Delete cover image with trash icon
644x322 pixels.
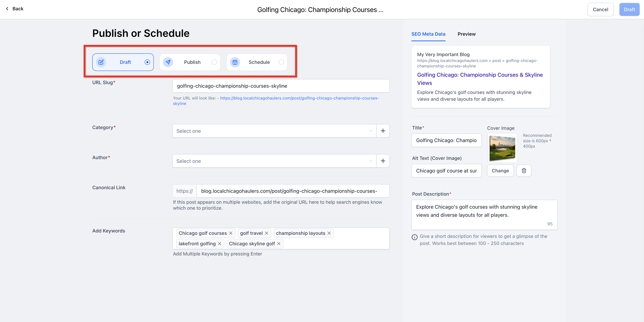524,171
